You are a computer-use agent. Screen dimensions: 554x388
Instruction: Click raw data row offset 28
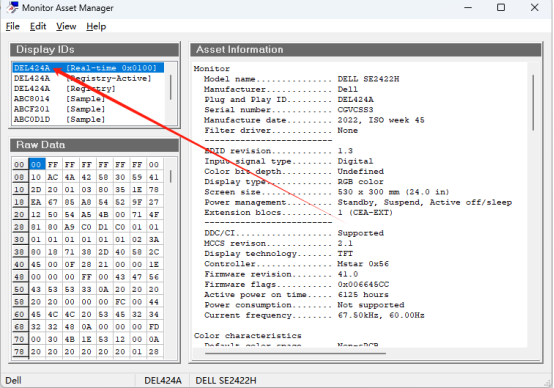pyautogui.click(x=19, y=227)
